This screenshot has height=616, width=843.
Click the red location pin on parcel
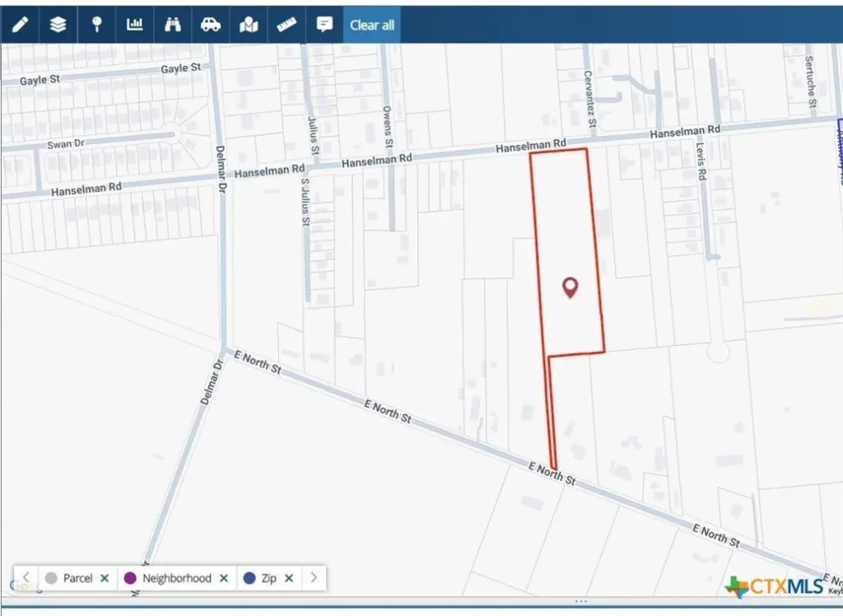click(x=570, y=287)
